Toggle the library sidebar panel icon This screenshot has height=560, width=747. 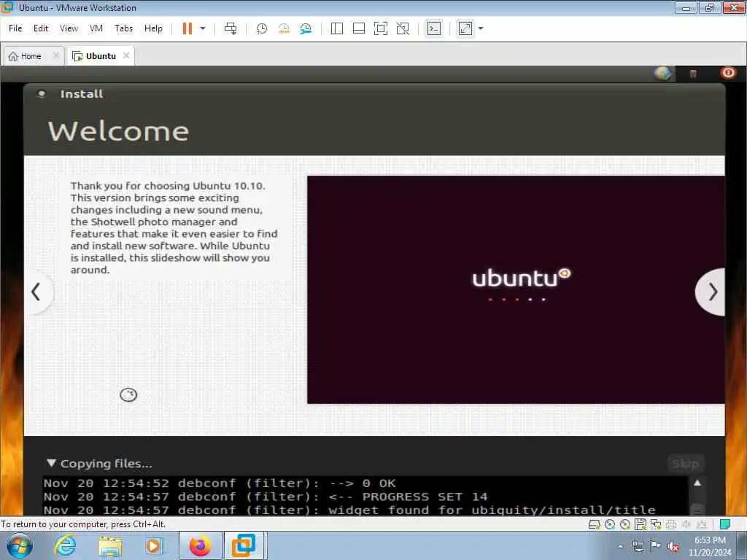[337, 28]
